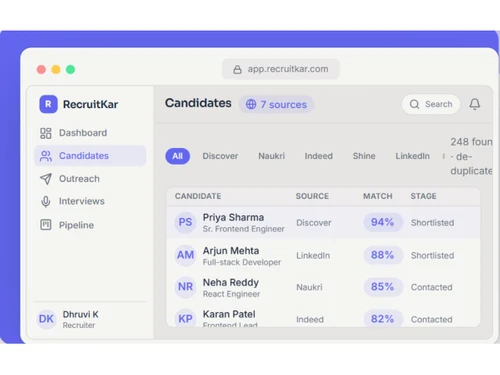Open Arjun Mehta candidate name
Image resolution: width=500 pixels, height=375 pixels.
click(x=231, y=251)
